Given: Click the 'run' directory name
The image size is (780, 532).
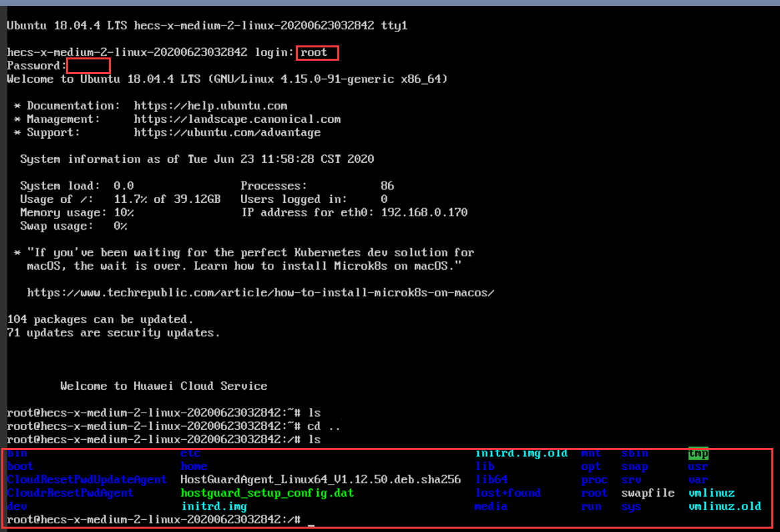Looking at the screenshot, I should [x=591, y=507].
